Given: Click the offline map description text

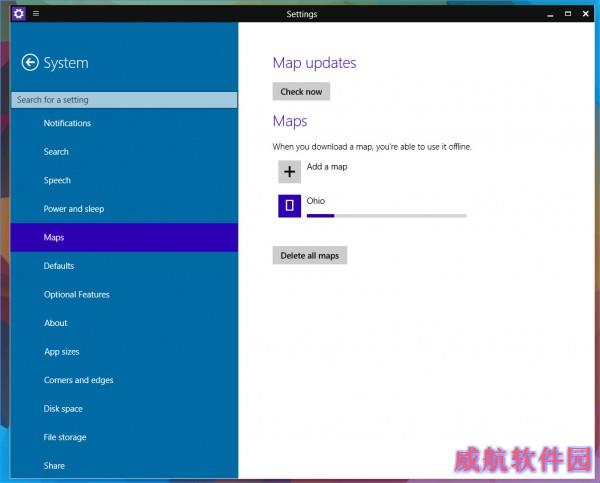Looking at the screenshot, I should click(x=372, y=147).
